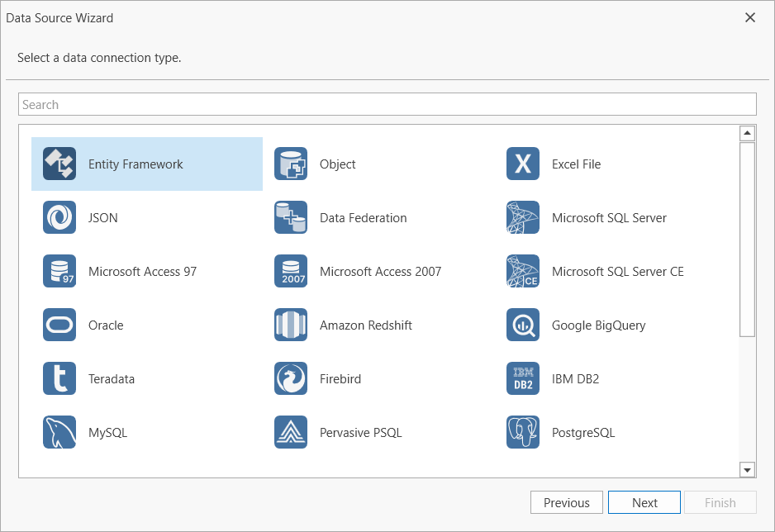775x532 pixels.
Task: Select the Oracle database icon
Action: pyautogui.click(x=58, y=325)
